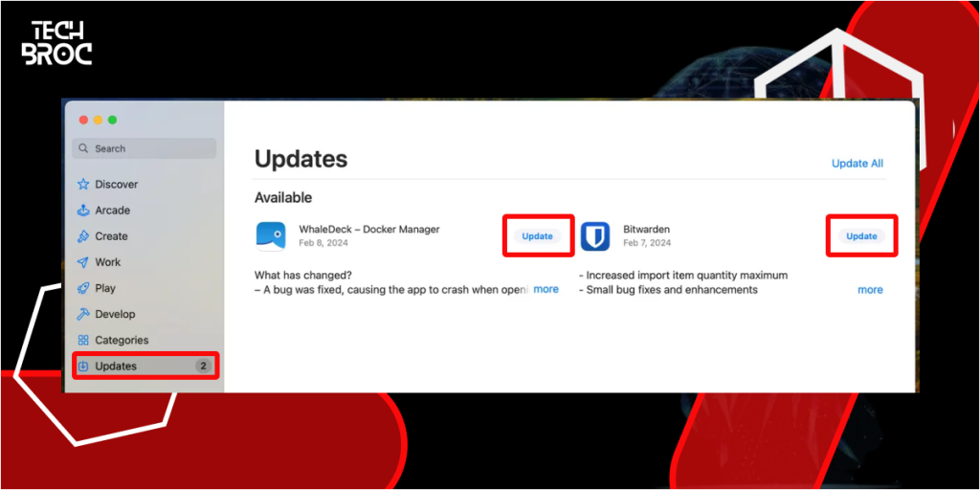Focus the Search field
This screenshot has width=980, height=490.
[x=145, y=148]
